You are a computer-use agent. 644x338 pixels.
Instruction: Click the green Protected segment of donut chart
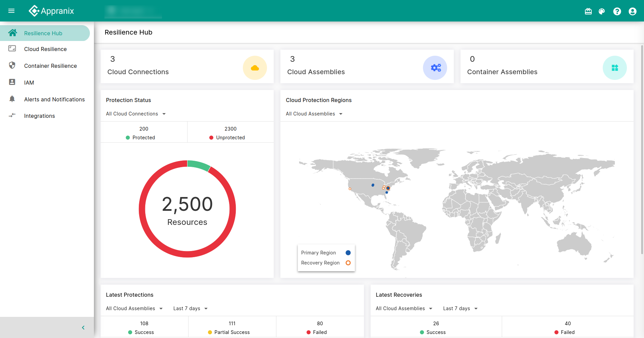(x=199, y=165)
